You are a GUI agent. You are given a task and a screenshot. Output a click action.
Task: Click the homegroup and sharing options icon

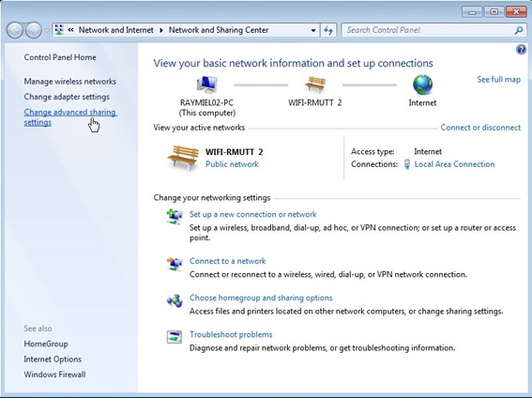[174, 301]
